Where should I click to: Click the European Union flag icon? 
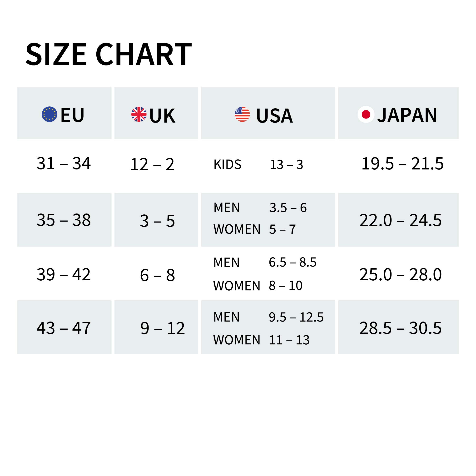[50, 114]
